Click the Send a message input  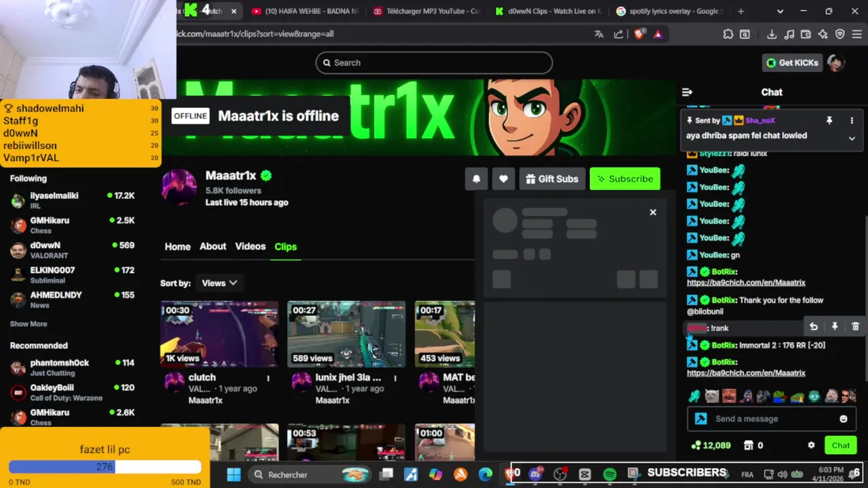pyautogui.click(x=771, y=419)
